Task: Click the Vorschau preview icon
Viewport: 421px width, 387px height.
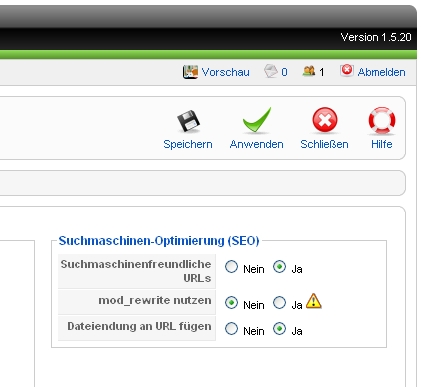Action: click(190, 72)
